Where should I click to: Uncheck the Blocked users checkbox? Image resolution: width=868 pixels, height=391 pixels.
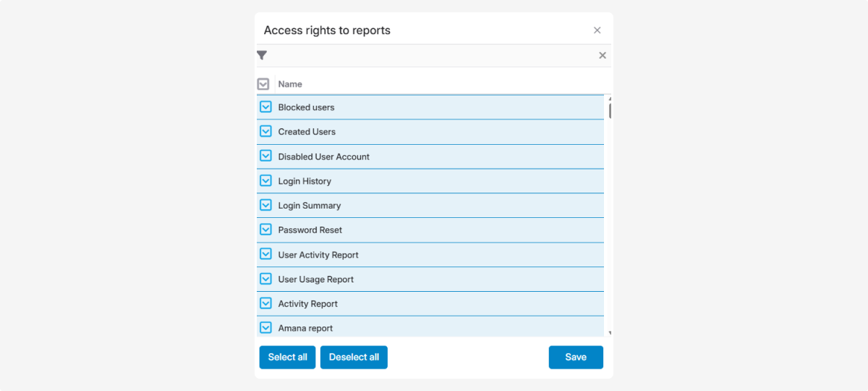coord(265,107)
